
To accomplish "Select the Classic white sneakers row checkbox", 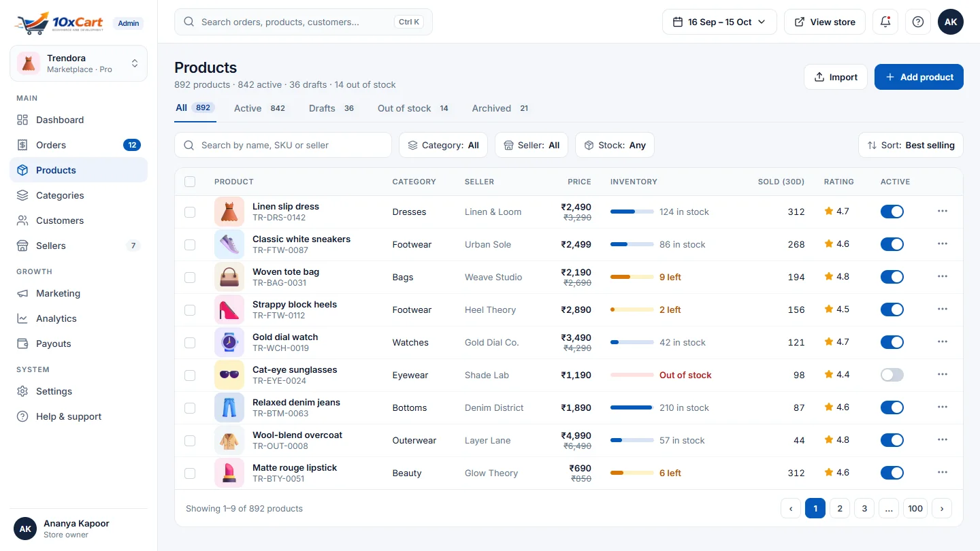I will coord(190,244).
